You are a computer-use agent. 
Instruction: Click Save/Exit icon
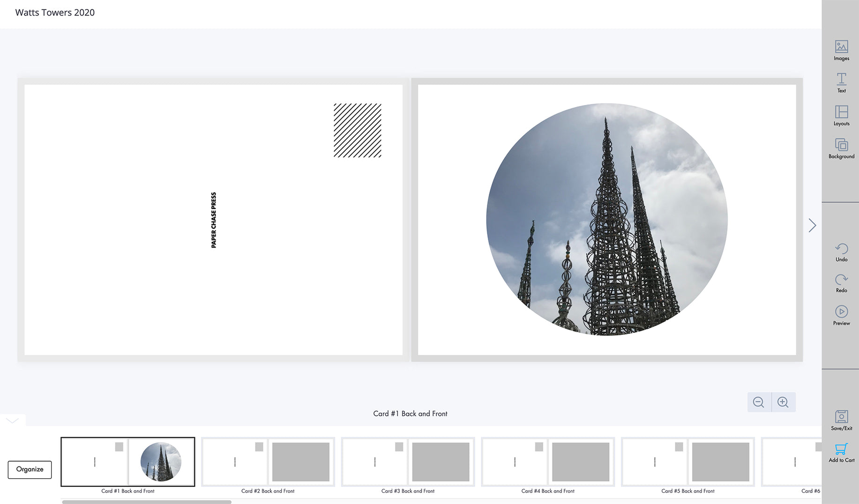coord(841,420)
